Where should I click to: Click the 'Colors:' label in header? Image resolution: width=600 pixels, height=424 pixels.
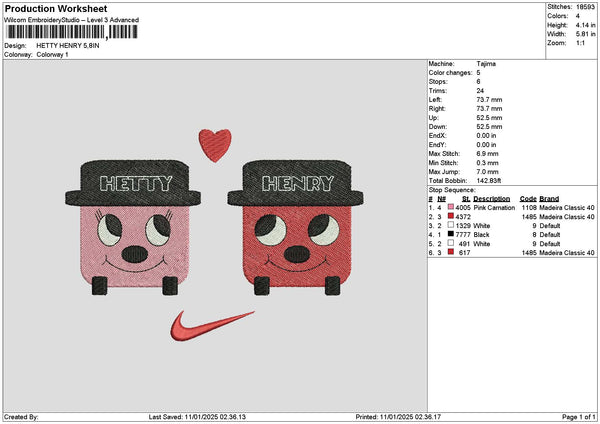pos(558,16)
